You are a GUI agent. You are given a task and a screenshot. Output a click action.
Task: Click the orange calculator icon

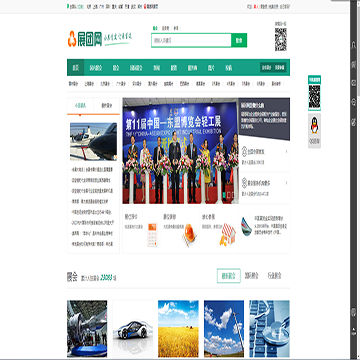(152, 234)
